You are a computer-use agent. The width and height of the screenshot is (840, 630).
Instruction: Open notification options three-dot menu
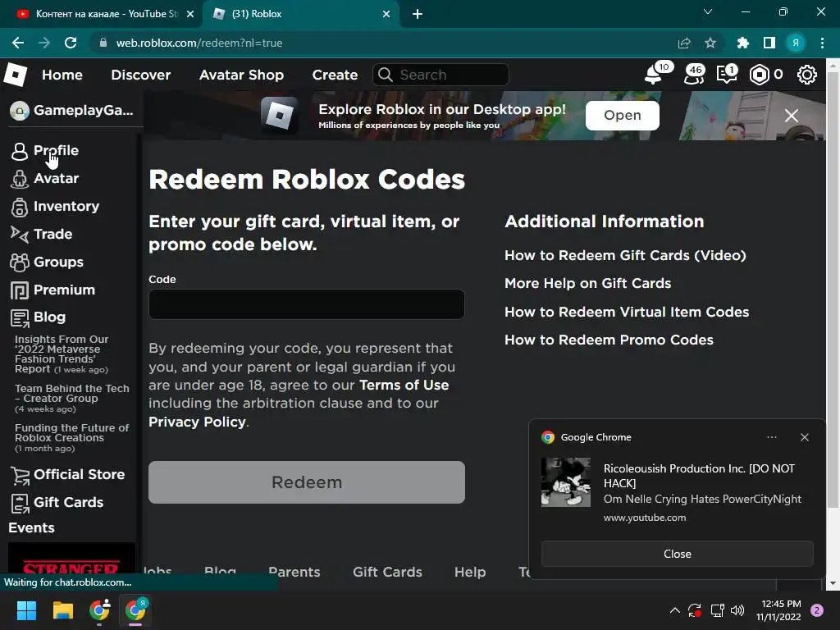point(771,437)
